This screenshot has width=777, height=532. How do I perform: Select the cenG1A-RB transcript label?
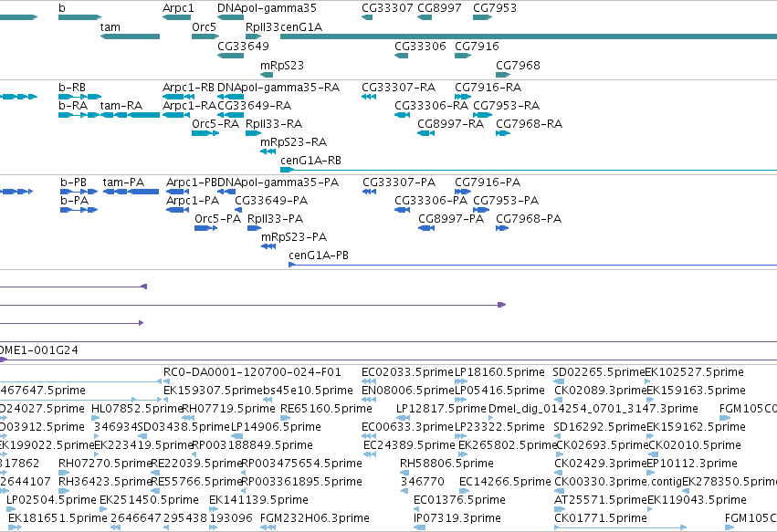point(310,161)
